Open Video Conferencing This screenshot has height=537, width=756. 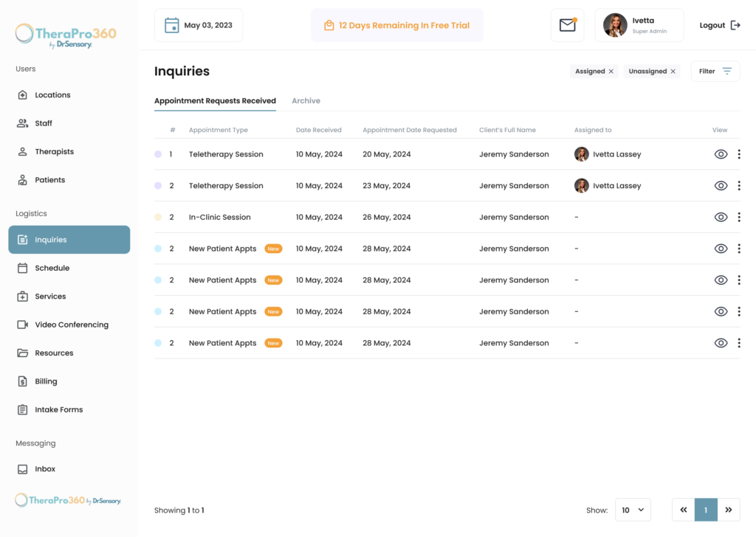pos(69,325)
